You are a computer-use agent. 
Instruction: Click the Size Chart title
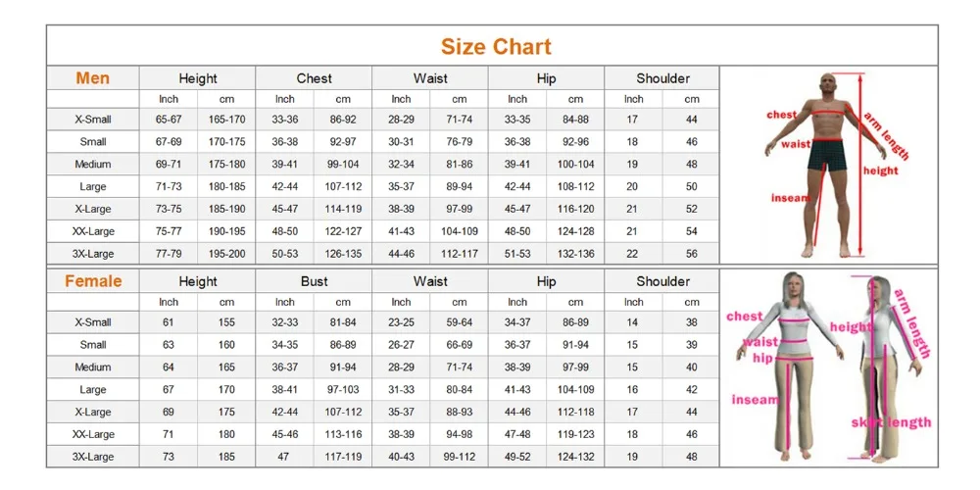[x=496, y=47]
